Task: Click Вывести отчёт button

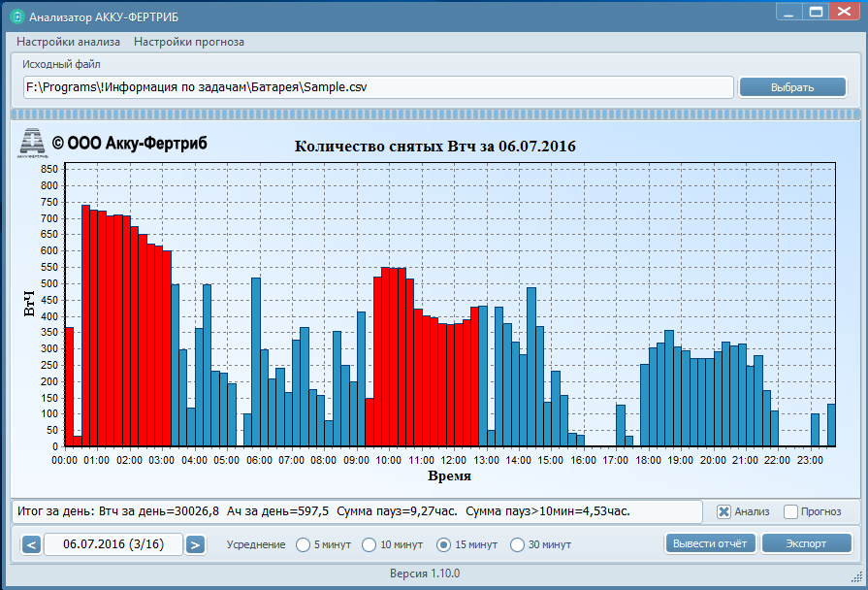Action: tap(710, 543)
